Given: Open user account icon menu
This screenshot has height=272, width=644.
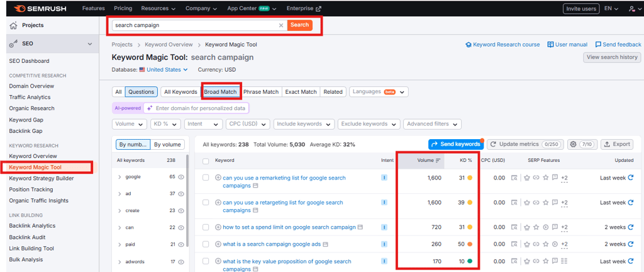Looking at the screenshot, I should click(x=633, y=9).
